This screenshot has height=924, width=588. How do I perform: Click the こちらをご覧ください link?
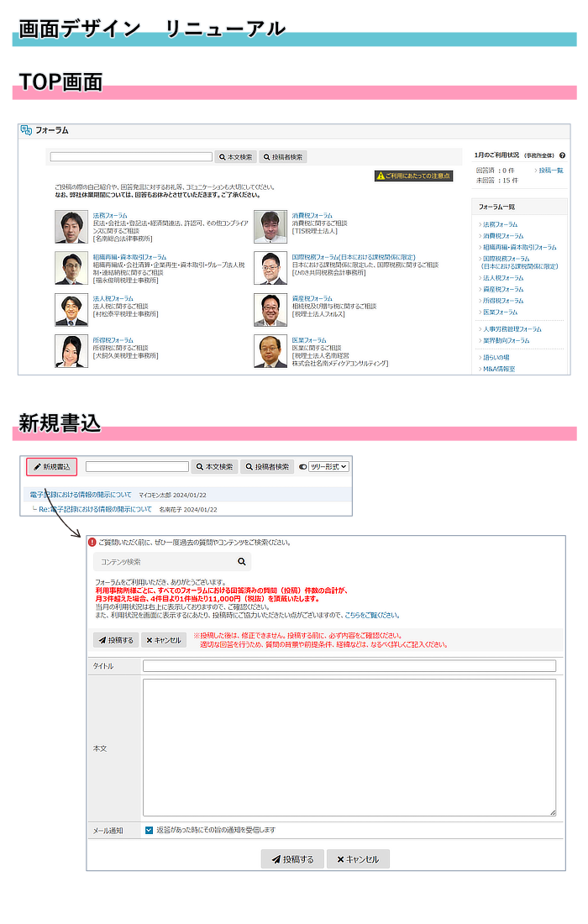(372, 615)
